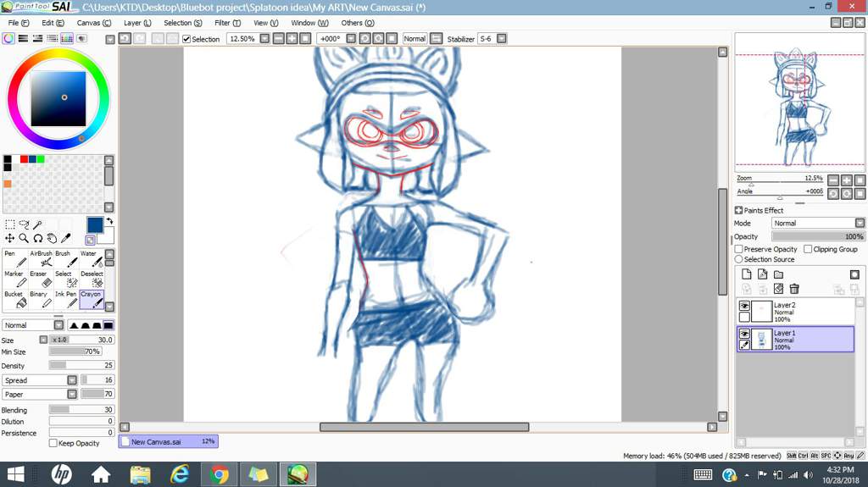Choose the Deselect brush tool
The width and height of the screenshot is (868, 487).
click(x=92, y=279)
